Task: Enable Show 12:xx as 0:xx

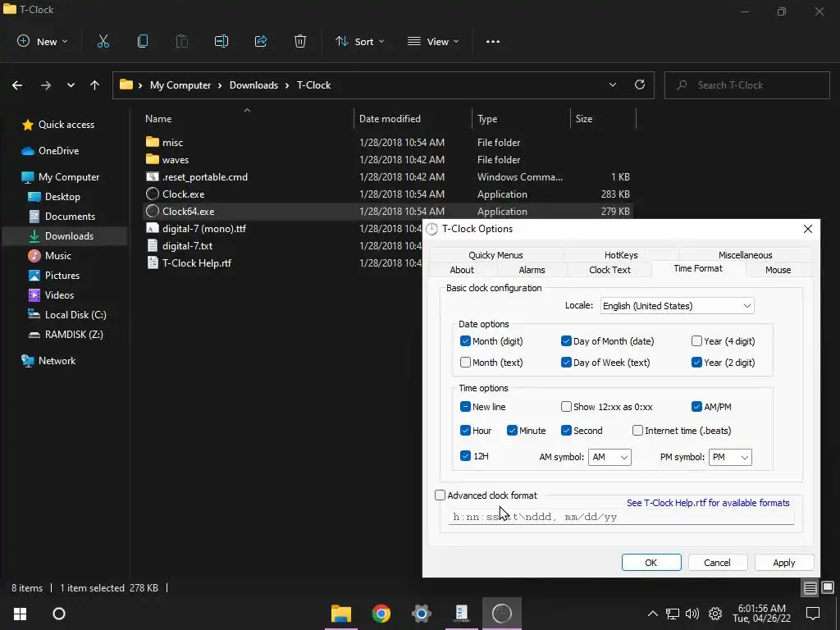Action: 566,407
